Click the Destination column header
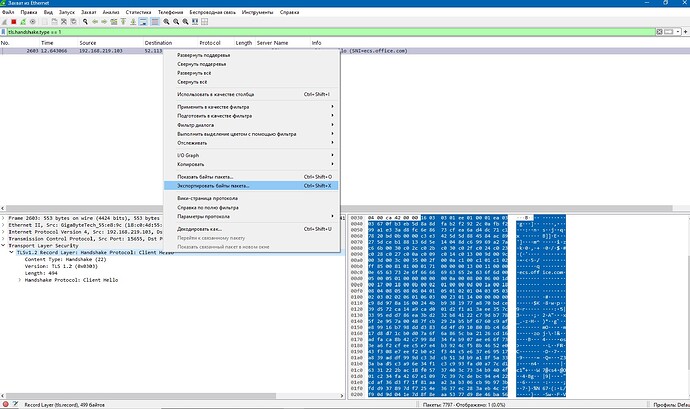Image resolution: width=690 pixels, height=409 pixels. [x=159, y=43]
